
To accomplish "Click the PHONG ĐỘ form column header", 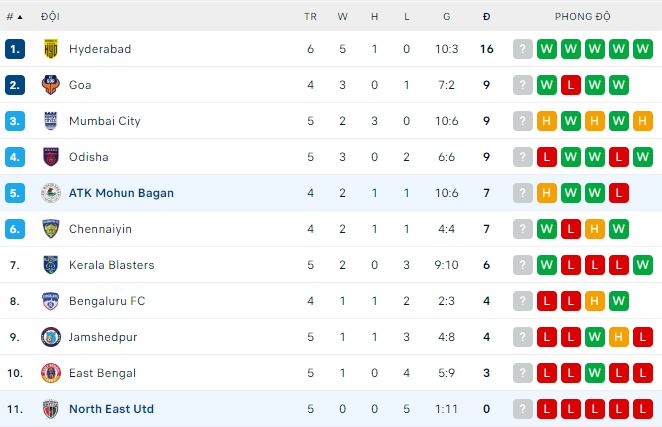I will (583, 17).
